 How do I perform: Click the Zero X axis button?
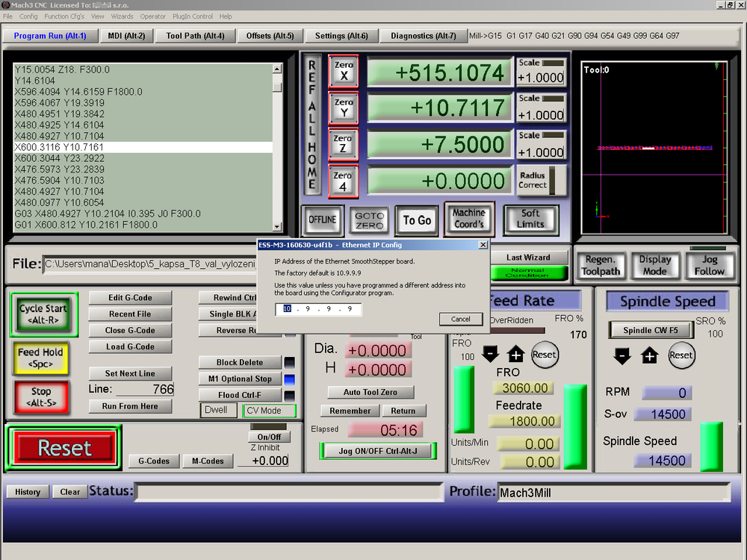point(344,71)
